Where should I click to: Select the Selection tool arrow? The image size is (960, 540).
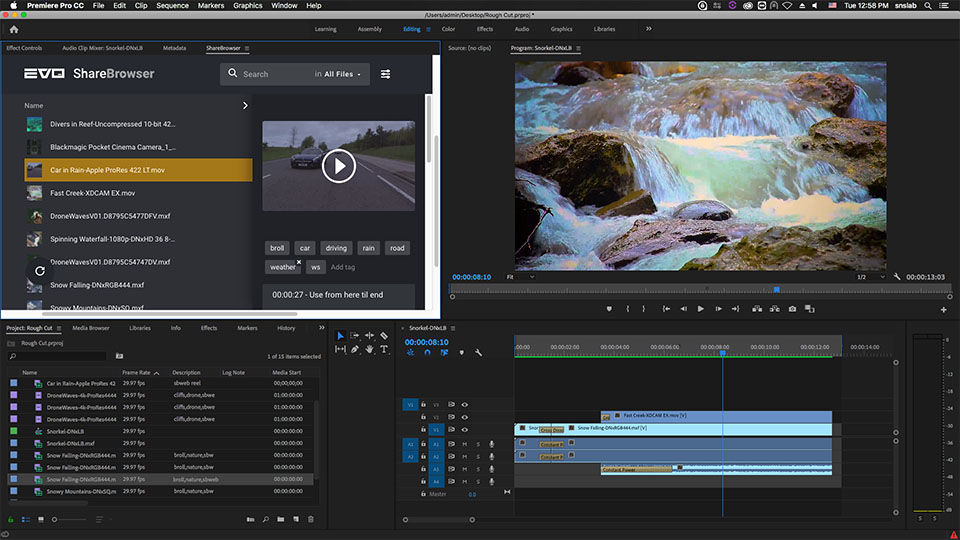340,336
